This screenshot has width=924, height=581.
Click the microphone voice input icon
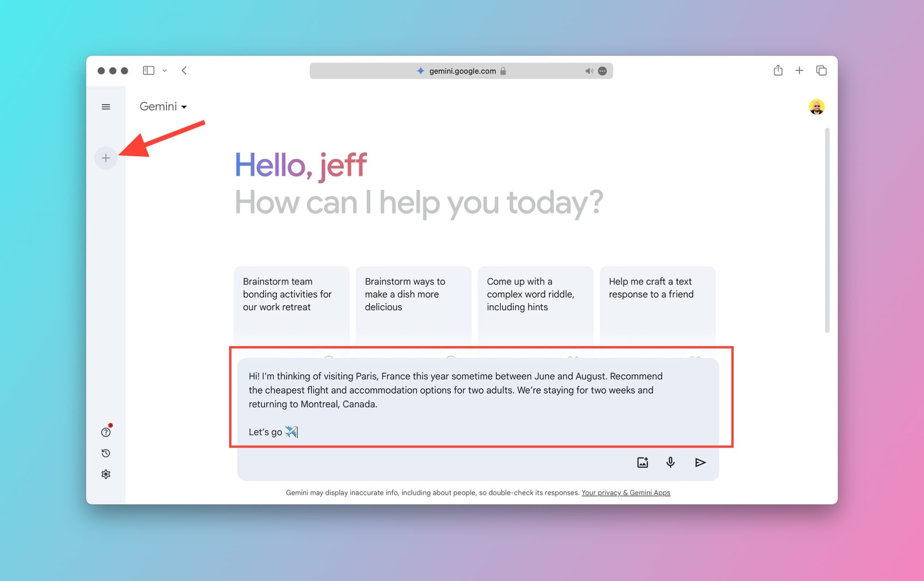point(670,462)
